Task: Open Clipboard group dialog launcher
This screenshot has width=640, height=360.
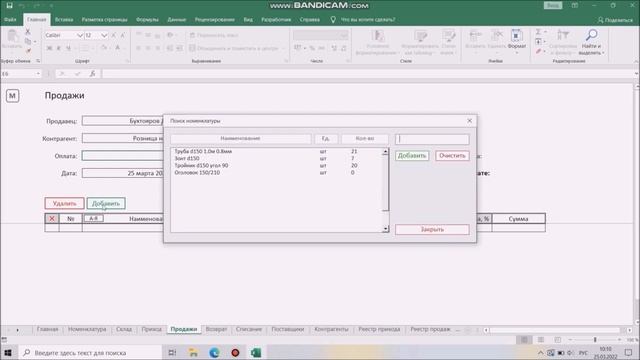Action: tap(38, 61)
